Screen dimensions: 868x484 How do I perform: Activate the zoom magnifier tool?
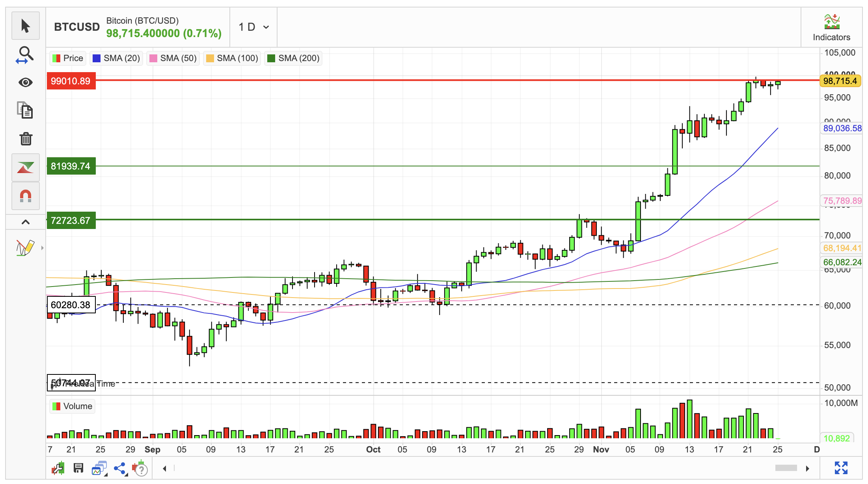click(26, 54)
